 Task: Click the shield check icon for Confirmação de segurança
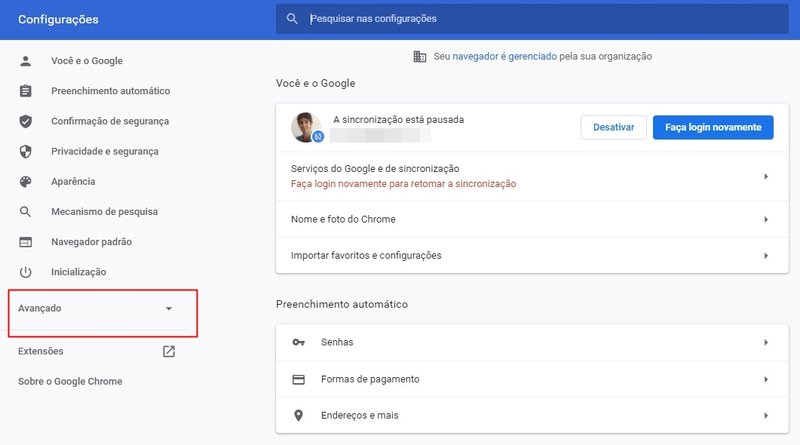26,121
